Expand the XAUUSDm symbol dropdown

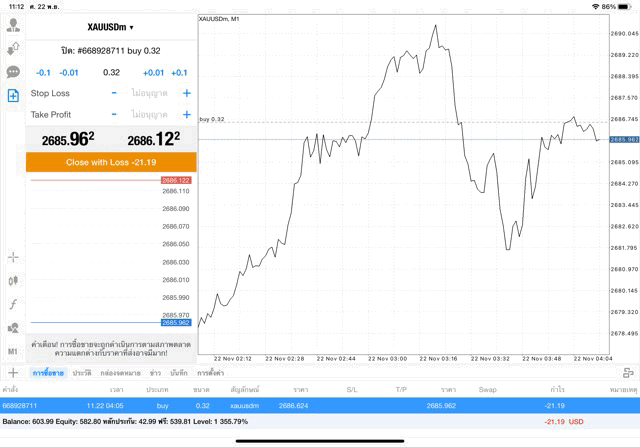(x=110, y=27)
